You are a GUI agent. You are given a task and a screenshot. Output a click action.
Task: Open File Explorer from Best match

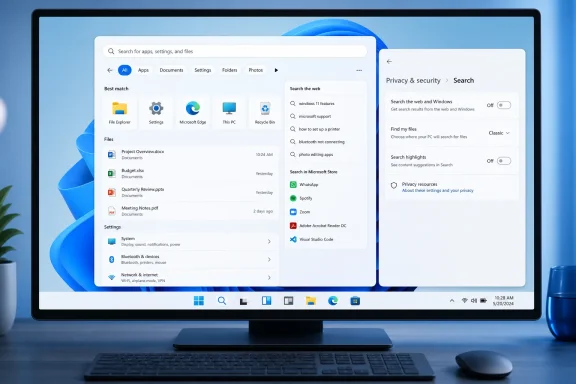click(119, 112)
